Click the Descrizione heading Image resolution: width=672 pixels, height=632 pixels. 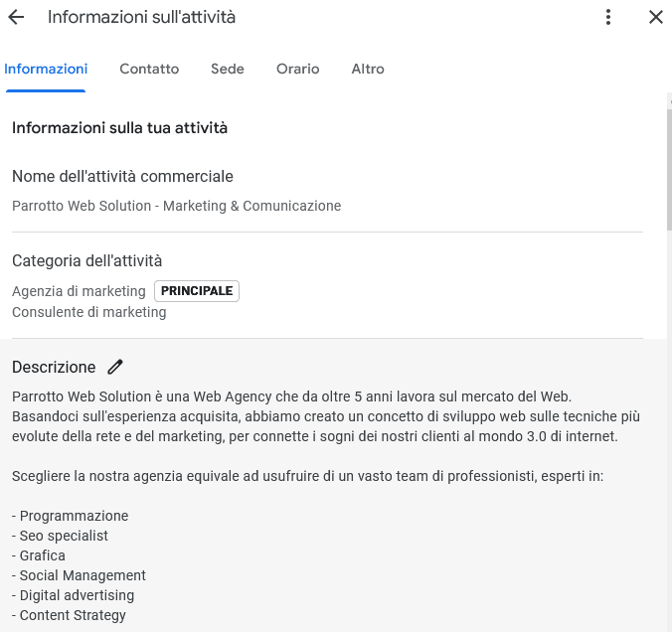pyautogui.click(x=54, y=368)
